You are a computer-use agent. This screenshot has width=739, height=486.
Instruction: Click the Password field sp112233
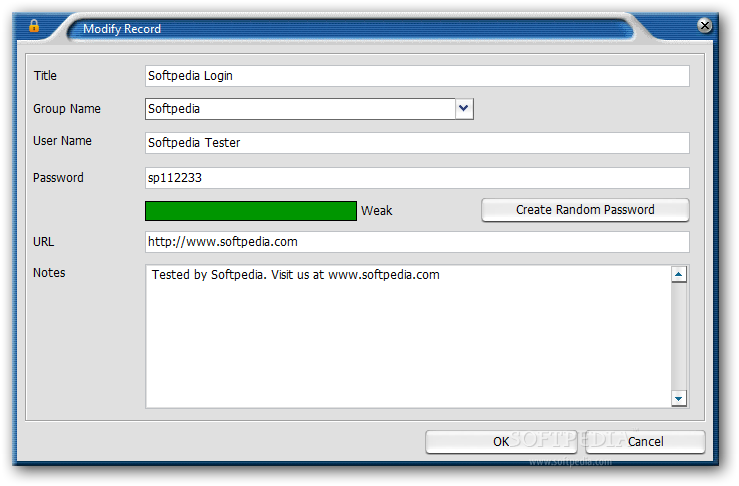coord(417,178)
